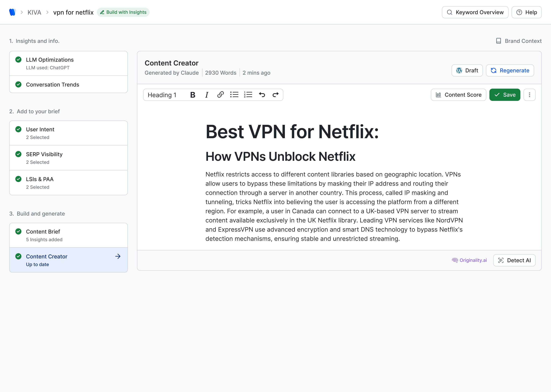Click the 'Generated by Claude' label

point(172,73)
